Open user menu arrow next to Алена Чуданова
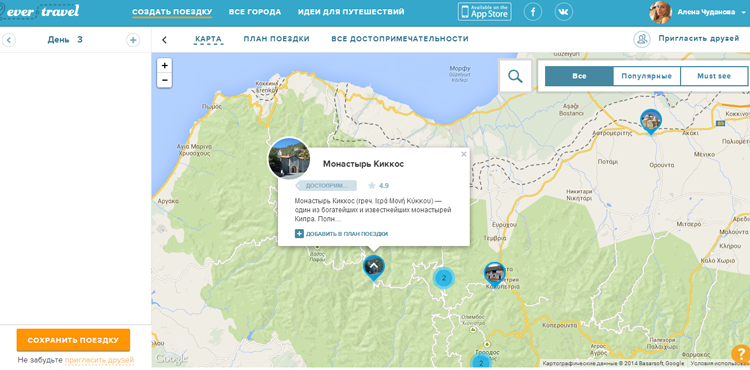This screenshot has height=370, width=750. pos(744,13)
